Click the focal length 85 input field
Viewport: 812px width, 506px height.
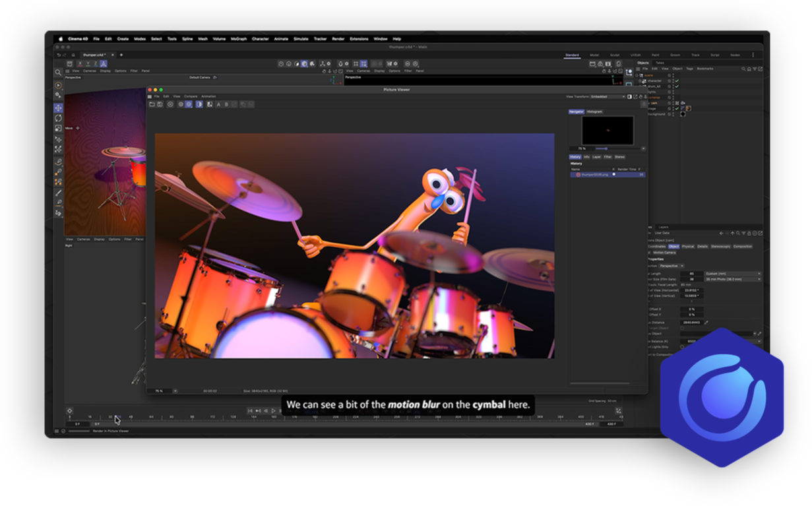[x=691, y=273]
